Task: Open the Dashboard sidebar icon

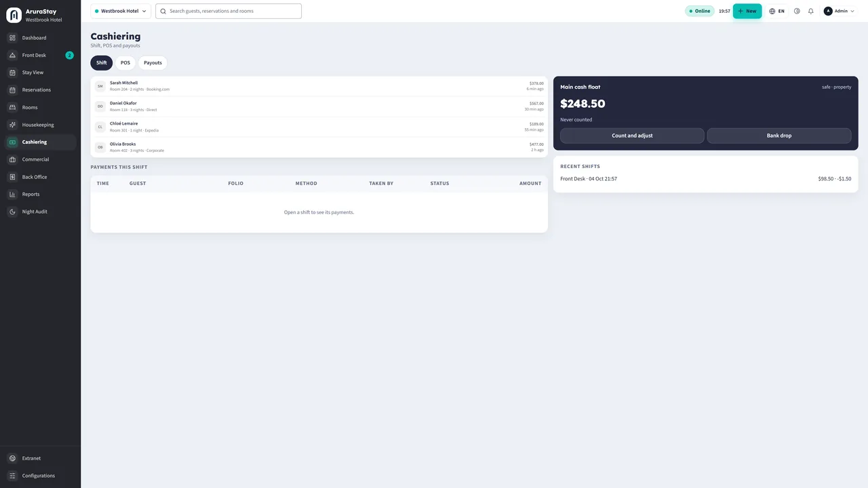Action: pyautogui.click(x=12, y=38)
